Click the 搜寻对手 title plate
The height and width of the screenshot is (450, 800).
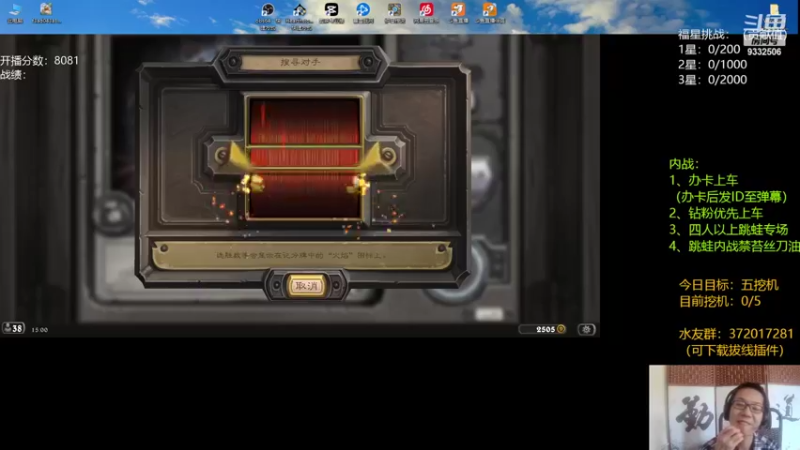click(x=301, y=62)
